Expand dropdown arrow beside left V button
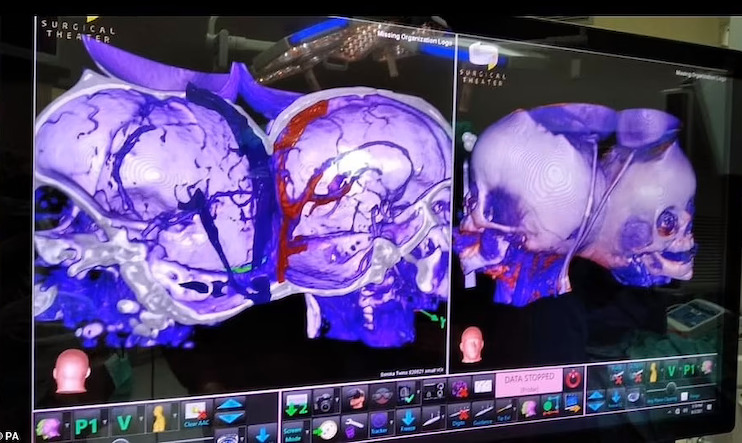The image size is (742, 443). click(141, 418)
